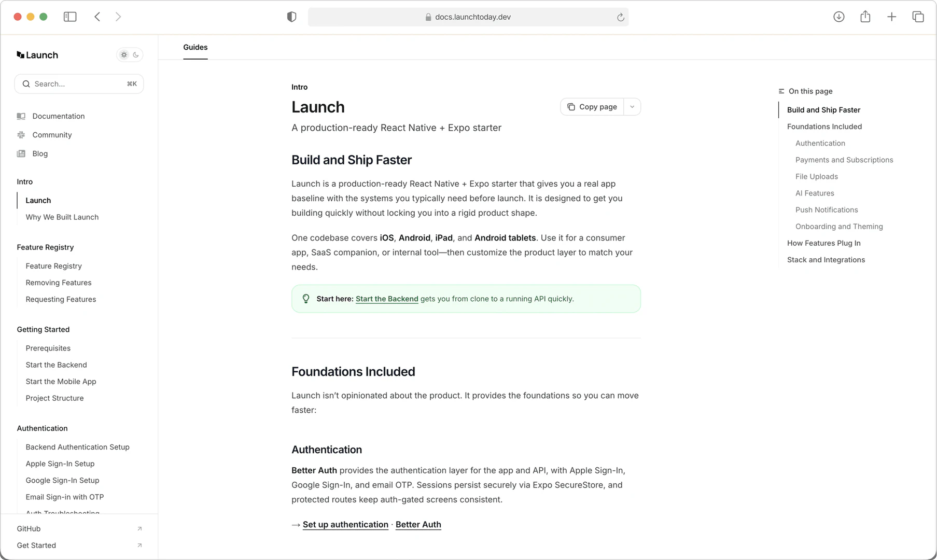Reload the page using the refresh icon
The height and width of the screenshot is (560, 937).
[620, 17]
